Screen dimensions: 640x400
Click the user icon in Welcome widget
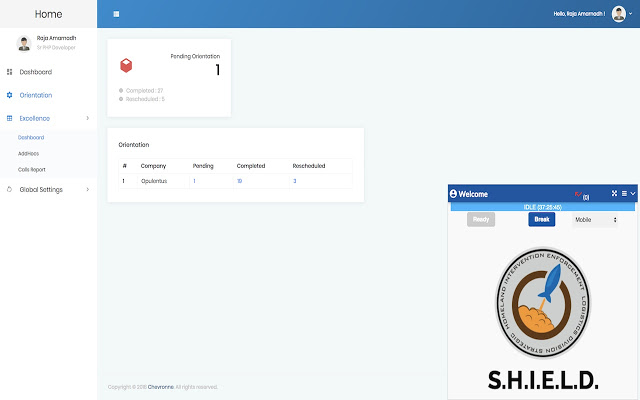pyautogui.click(x=453, y=194)
